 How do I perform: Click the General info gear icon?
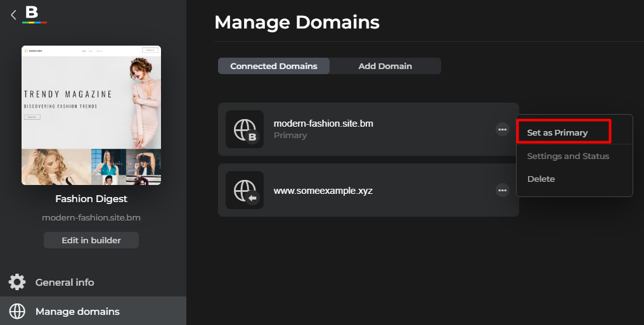[17, 283]
